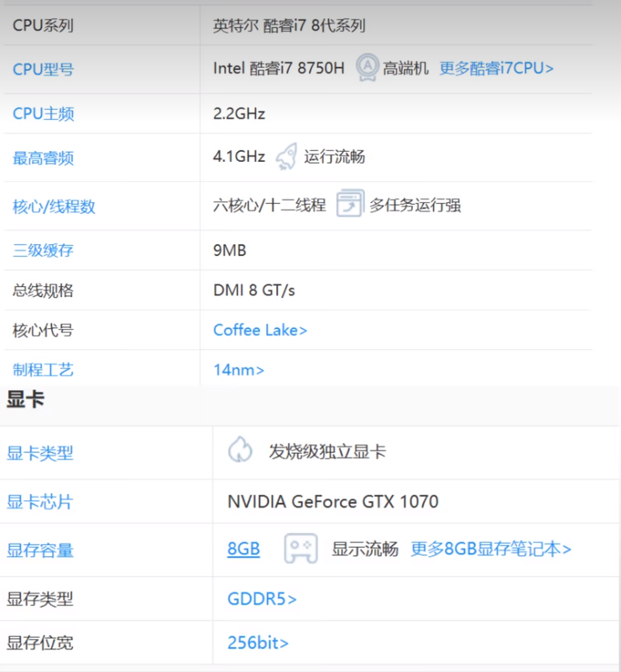Follow the 更多8GB显存笔记本> link
Image resolution: width=621 pixels, height=672 pixels.
491,549
